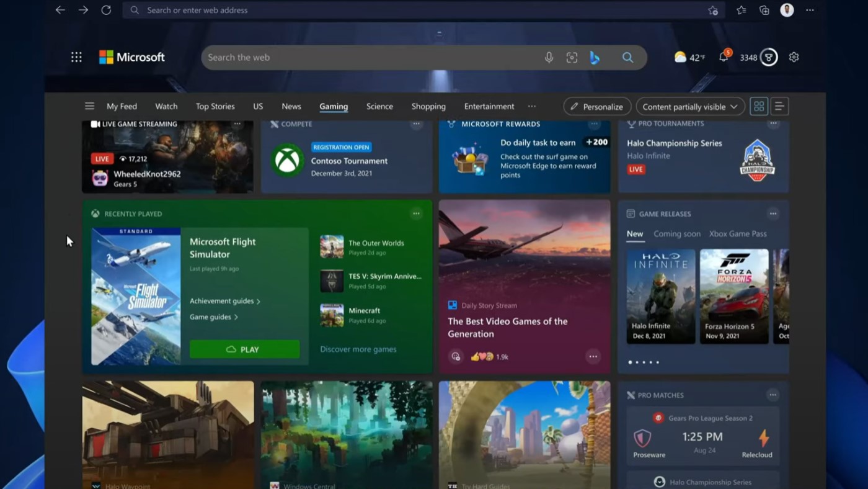868x489 pixels.
Task: Select the Watch tab
Action: coord(166,106)
